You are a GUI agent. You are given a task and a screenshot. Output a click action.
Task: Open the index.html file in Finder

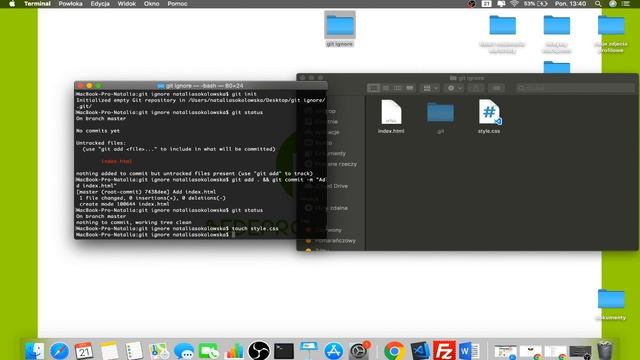pos(391,117)
